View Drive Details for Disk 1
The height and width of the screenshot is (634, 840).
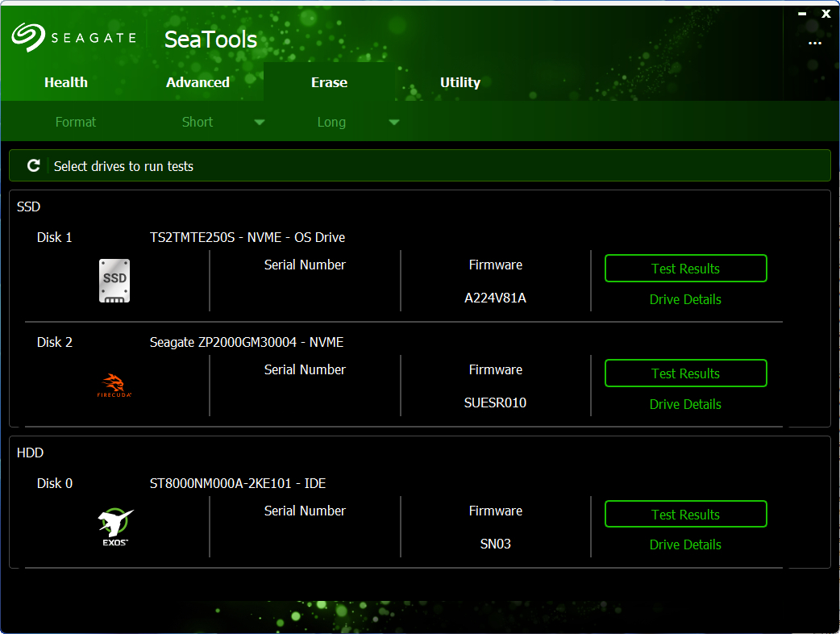[685, 299]
